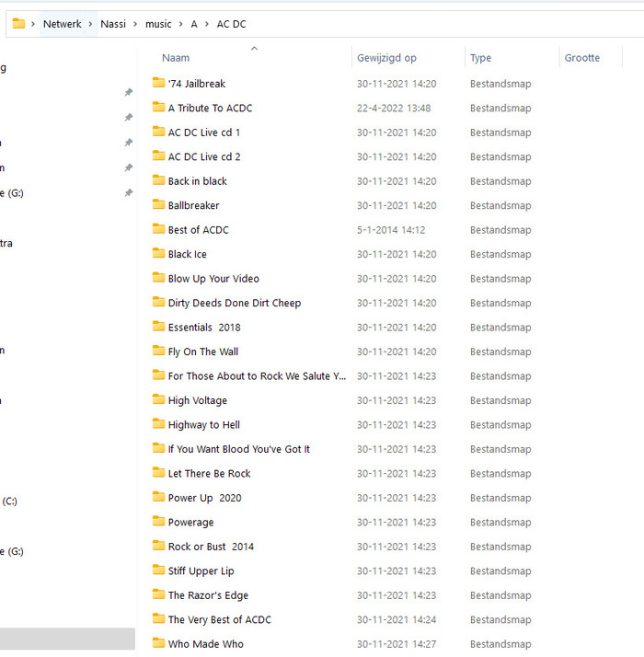This screenshot has height=657, width=644.
Task: Click the Highway to Hell folder icon
Action: pyautogui.click(x=158, y=423)
